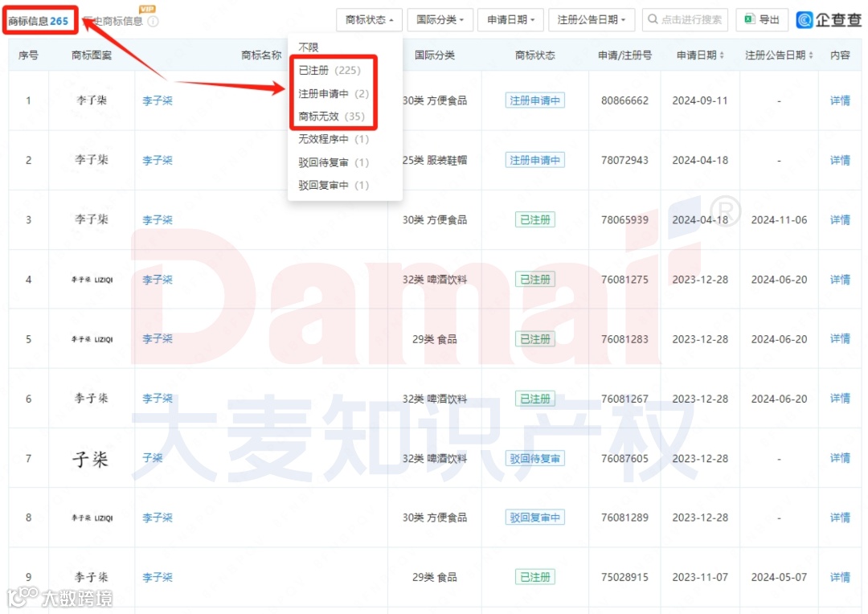The image size is (868, 614).
Task: Open the 注册公告日期 filter dropdown
Action: tap(592, 20)
